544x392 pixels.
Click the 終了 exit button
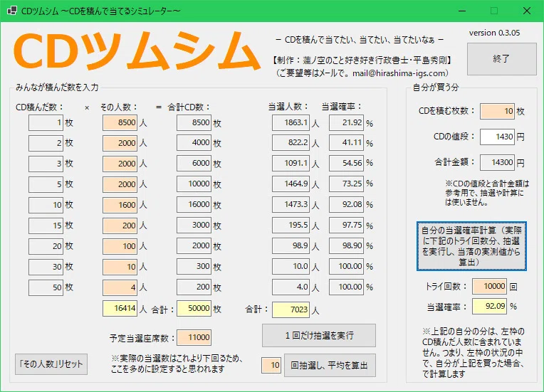tap(502, 59)
